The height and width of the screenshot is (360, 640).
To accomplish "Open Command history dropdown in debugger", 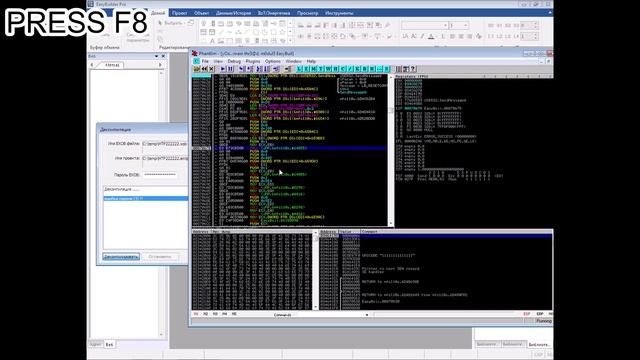I will (x=367, y=315).
